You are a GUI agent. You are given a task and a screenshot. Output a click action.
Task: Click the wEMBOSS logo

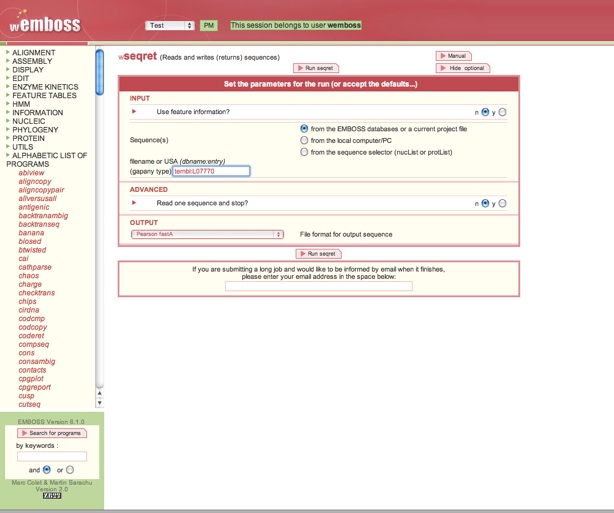(x=45, y=23)
